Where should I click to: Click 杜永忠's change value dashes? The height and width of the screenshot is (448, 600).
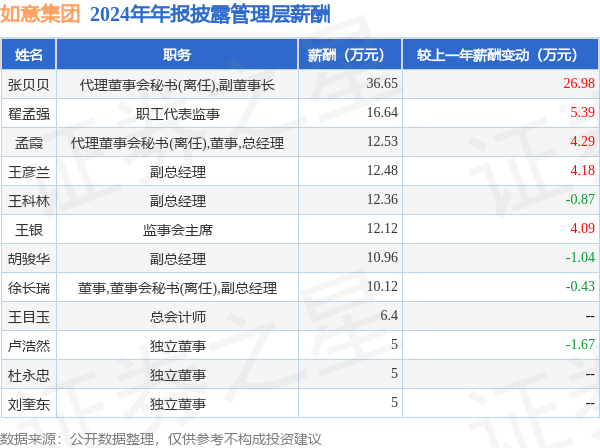click(x=590, y=375)
